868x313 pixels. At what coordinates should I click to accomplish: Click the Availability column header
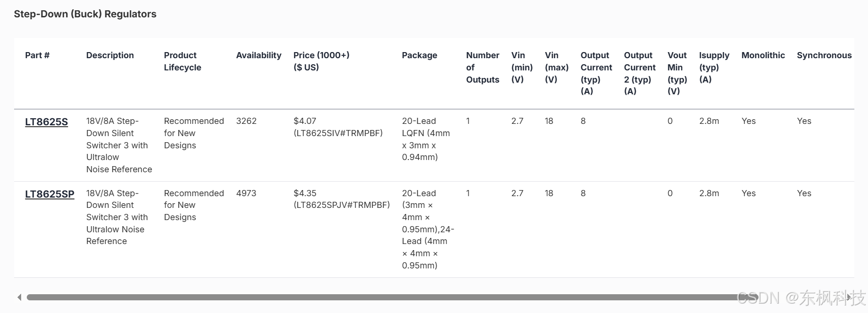(258, 55)
